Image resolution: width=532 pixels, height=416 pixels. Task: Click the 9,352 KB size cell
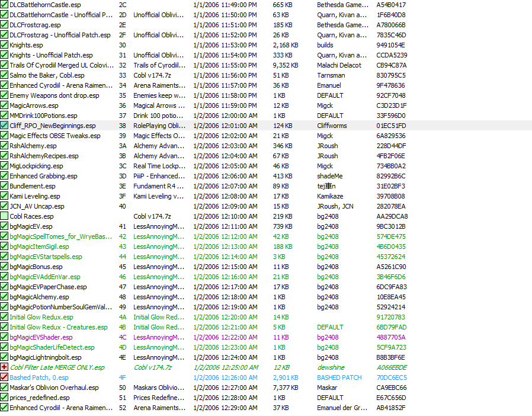coord(286,65)
